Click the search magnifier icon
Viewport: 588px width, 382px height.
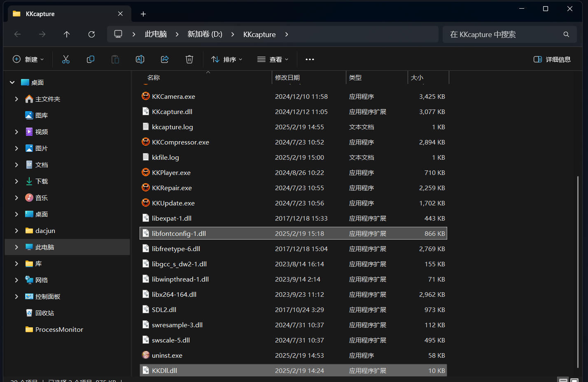[x=566, y=34]
